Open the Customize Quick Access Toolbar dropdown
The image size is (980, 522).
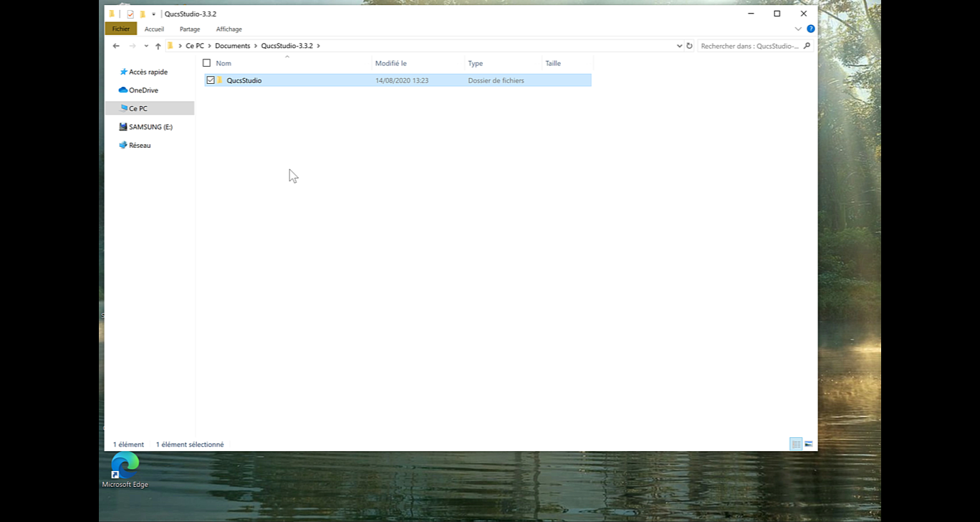tap(153, 14)
